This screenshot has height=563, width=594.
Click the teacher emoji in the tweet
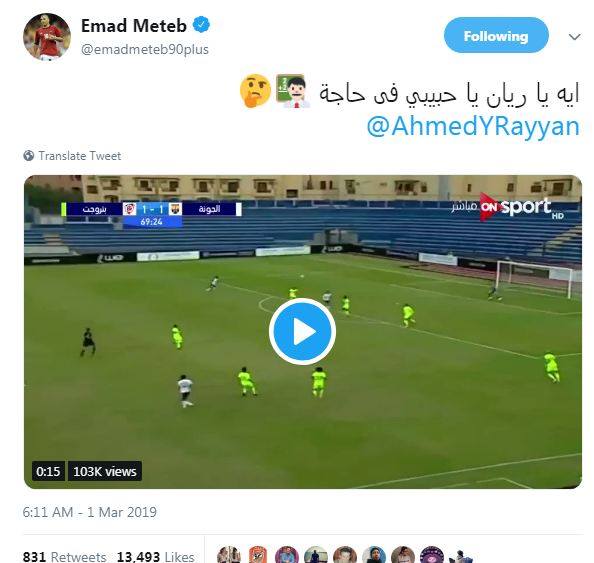click(x=293, y=91)
